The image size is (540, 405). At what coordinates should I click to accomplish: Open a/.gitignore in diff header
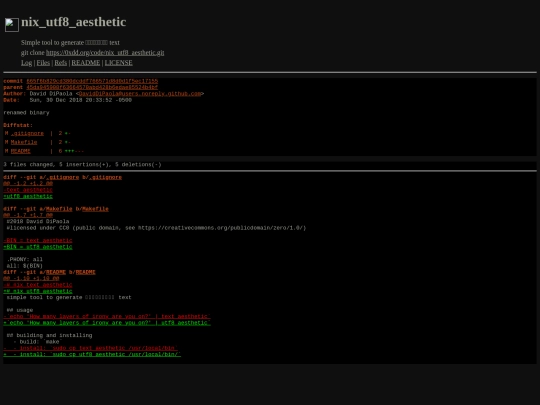coord(62,177)
